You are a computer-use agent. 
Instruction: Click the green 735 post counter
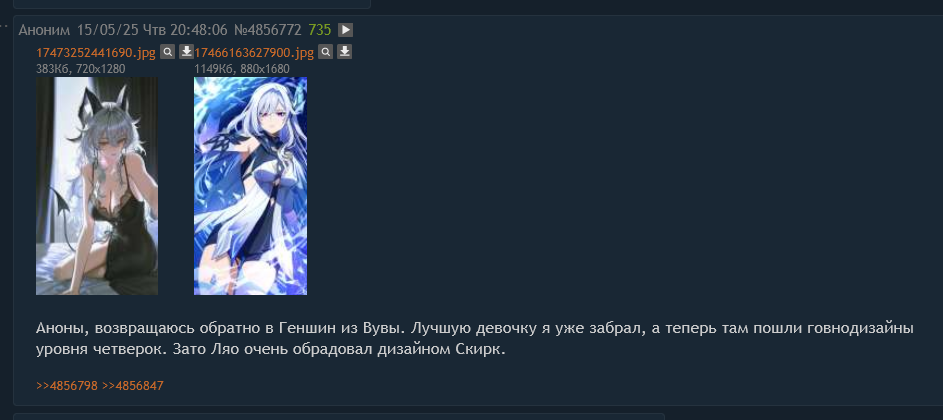(x=319, y=29)
